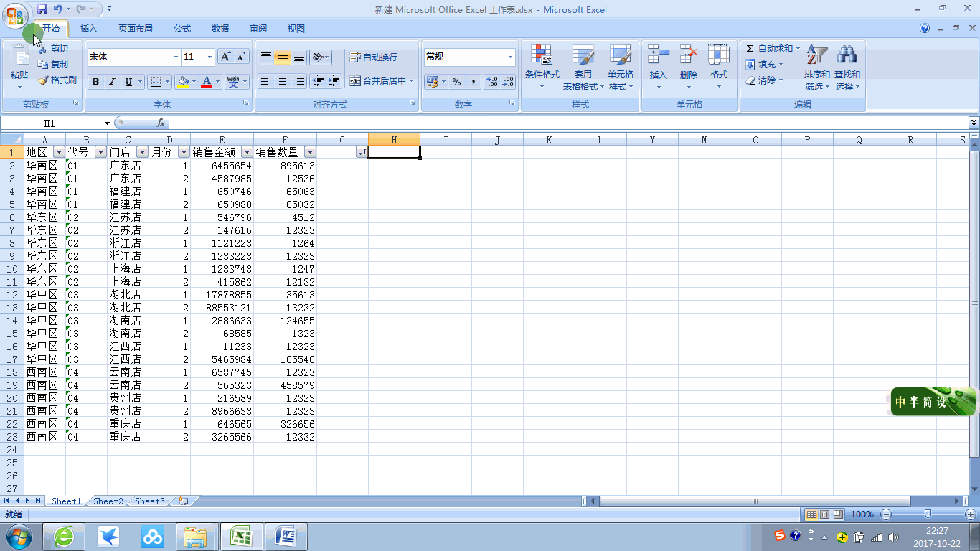This screenshot has height=551, width=980.
Task: Open Find and Select (查找和选择) binoculars
Action: [x=847, y=67]
